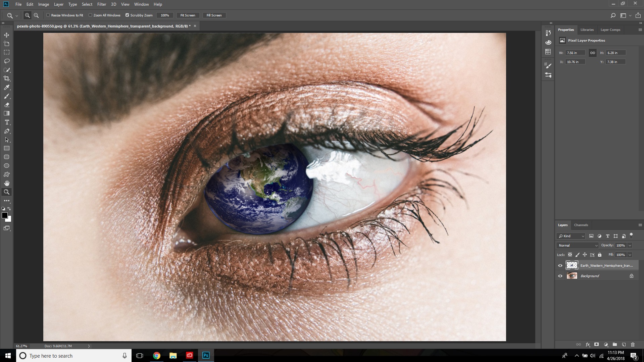Toggle lock transparent pixels
Image resolution: width=644 pixels, height=362 pixels.
tap(570, 255)
